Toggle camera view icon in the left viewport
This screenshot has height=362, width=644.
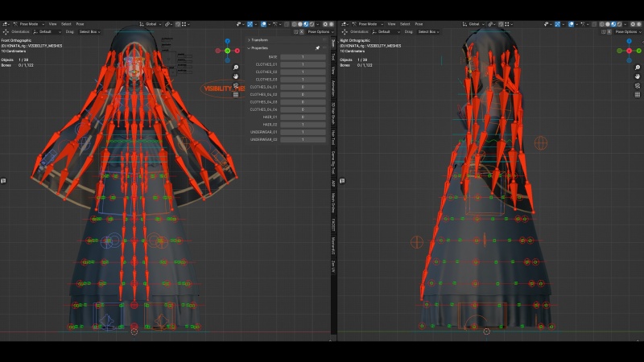point(235,85)
